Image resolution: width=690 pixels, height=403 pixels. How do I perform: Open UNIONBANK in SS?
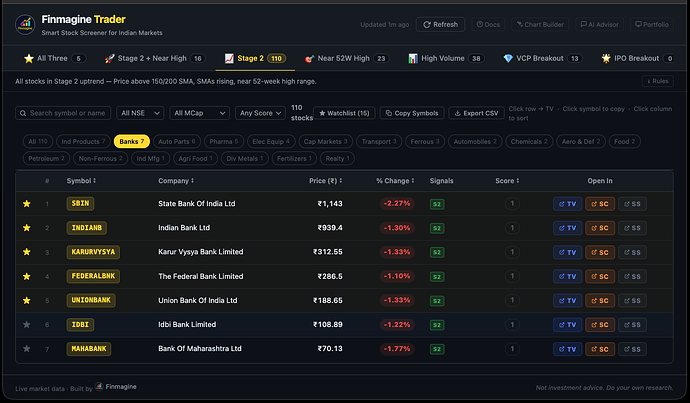632,300
